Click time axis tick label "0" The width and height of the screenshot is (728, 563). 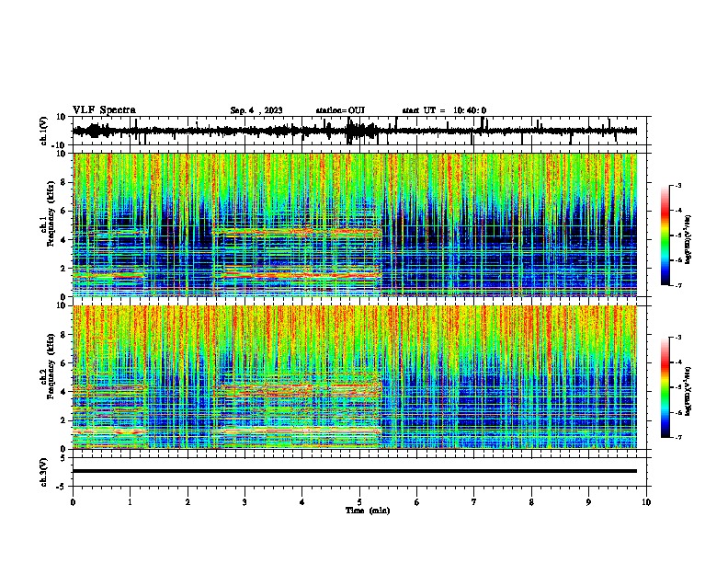(73, 502)
